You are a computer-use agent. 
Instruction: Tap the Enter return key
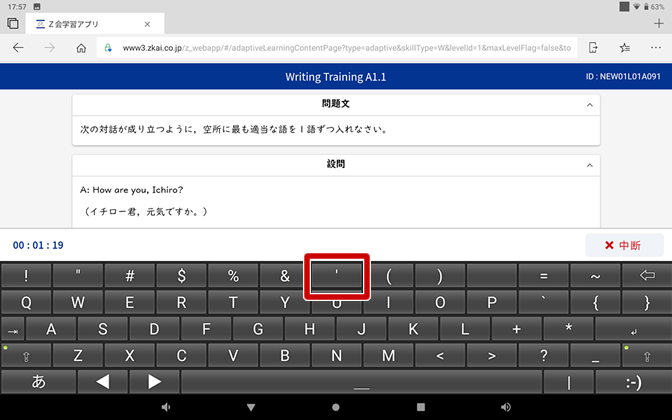tap(633, 330)
